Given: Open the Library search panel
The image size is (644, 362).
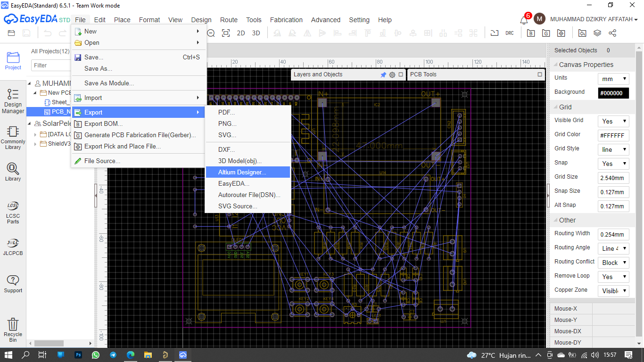Looking at the screenshot, I should (13, 172).
